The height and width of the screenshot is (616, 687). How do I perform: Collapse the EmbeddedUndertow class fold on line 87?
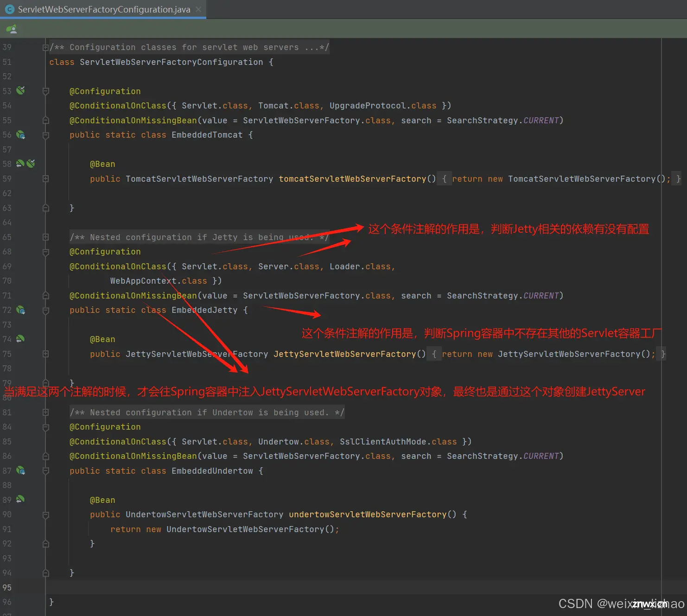(x=45, y=470)
